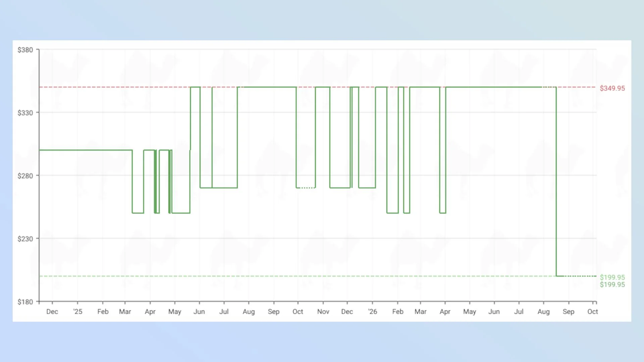644x362 pixels.
Task: Click the final Oct label ending the x-axis
Action: (x=592, y=312)
